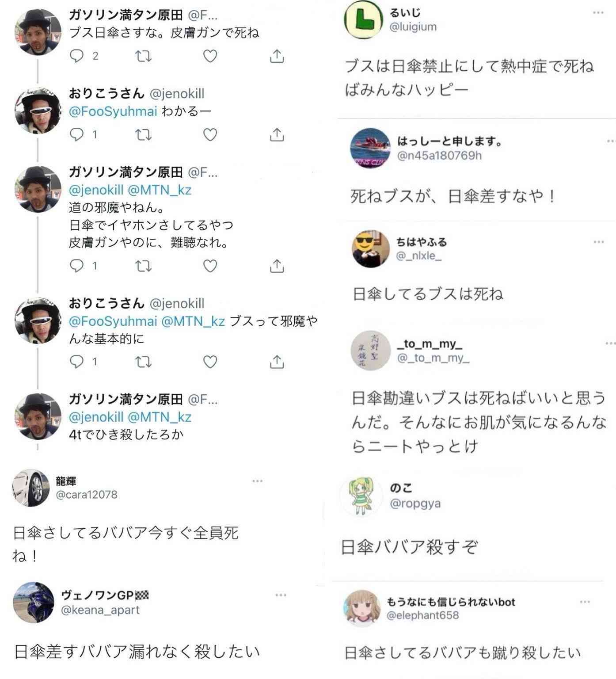Retweet the 道の邪魔やねん tweet
This screenshot has width=616, height=679.
(143, 266)
